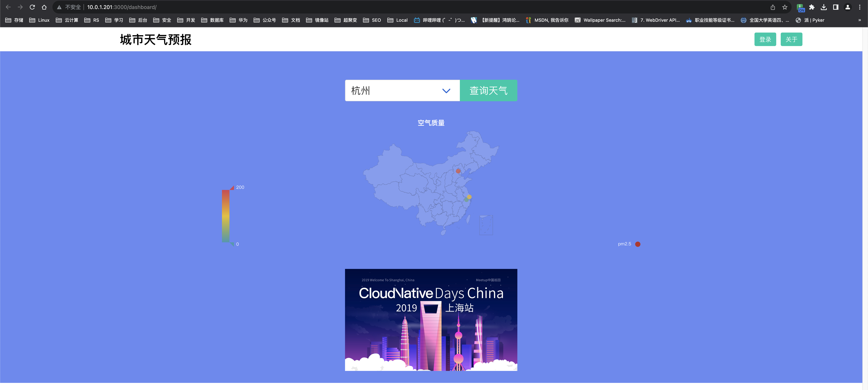Screen dimensions: 868x390
Task: Show more bookmarks with the chevron
Action: pos(860,20)
